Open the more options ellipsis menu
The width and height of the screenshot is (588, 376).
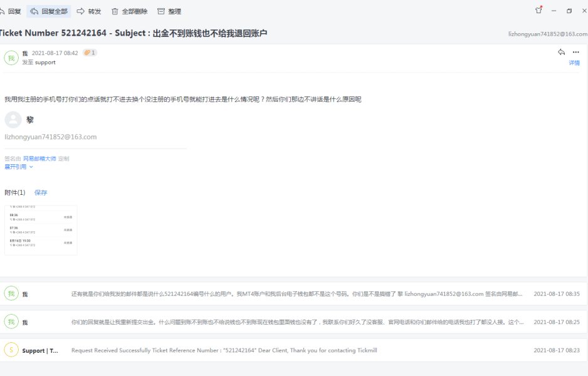[x=575, y=52]
